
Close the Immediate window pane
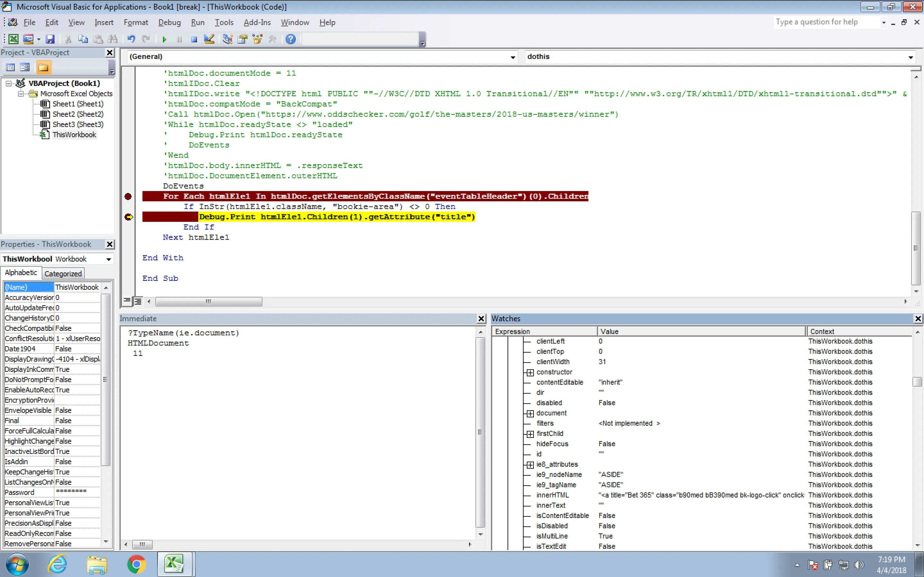tap(481, 319)
